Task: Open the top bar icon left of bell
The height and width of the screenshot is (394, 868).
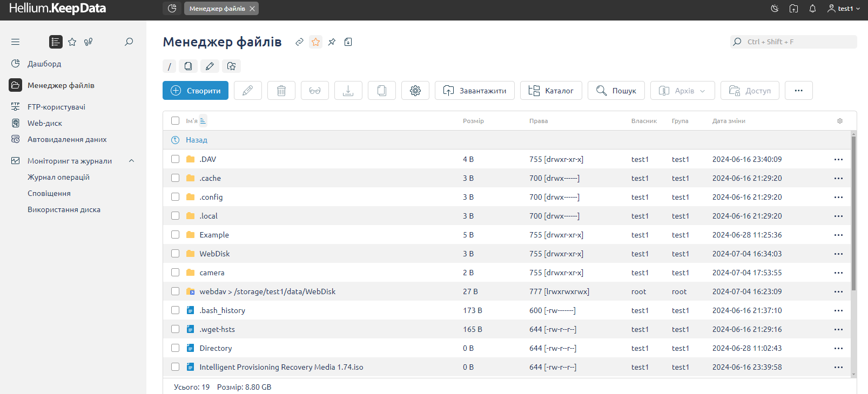Action: tap(793, 9)
